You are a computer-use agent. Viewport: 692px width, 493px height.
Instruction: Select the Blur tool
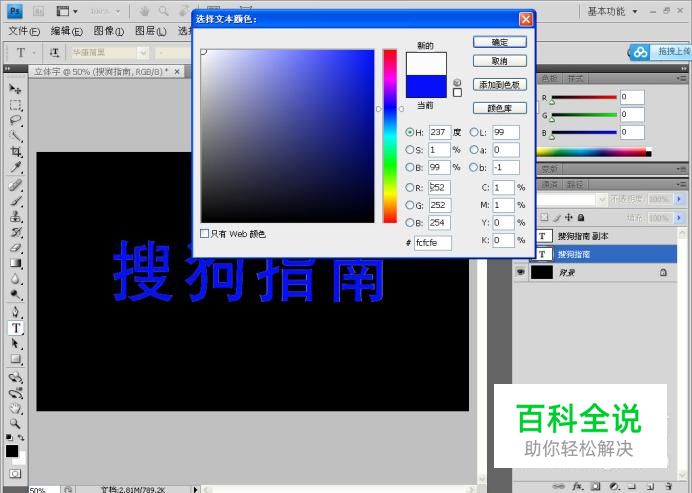click(15, 279)
